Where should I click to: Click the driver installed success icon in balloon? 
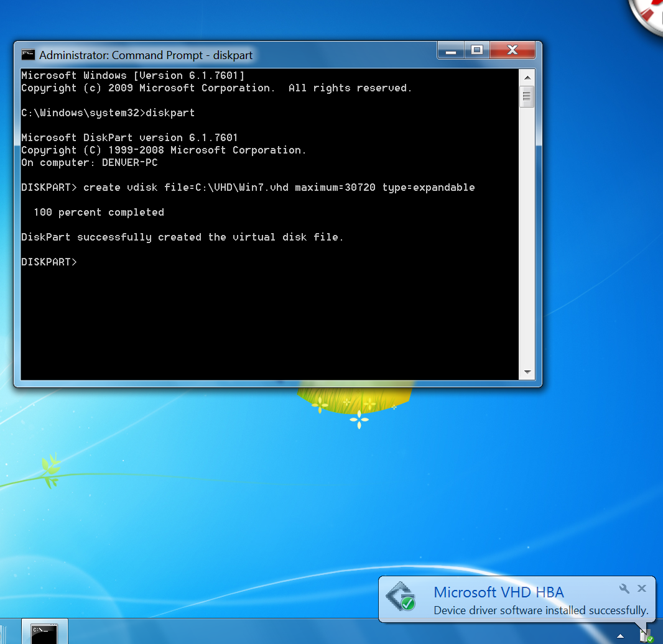pyautogui.click(x=401, y=597)
